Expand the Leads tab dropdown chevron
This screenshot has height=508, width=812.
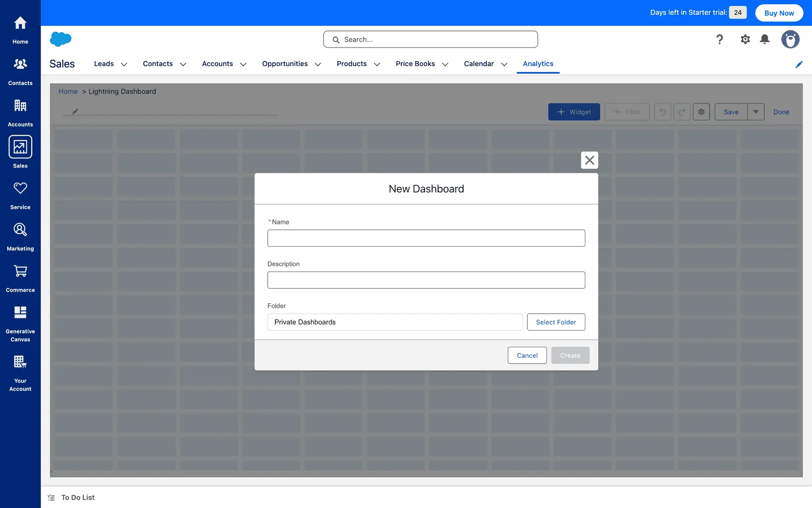124,64
